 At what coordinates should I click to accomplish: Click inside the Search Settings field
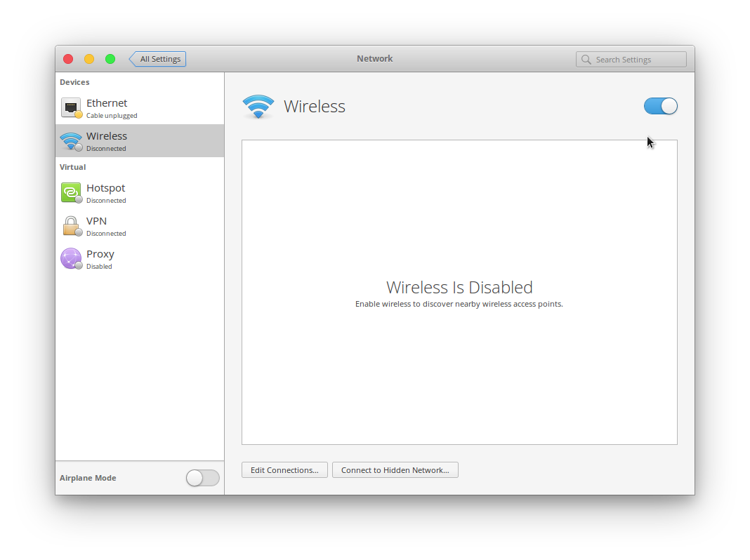tap(632, 59)
